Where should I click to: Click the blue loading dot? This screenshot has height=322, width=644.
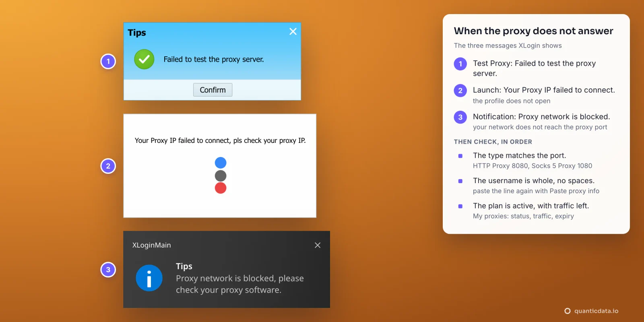coord(221,163)
